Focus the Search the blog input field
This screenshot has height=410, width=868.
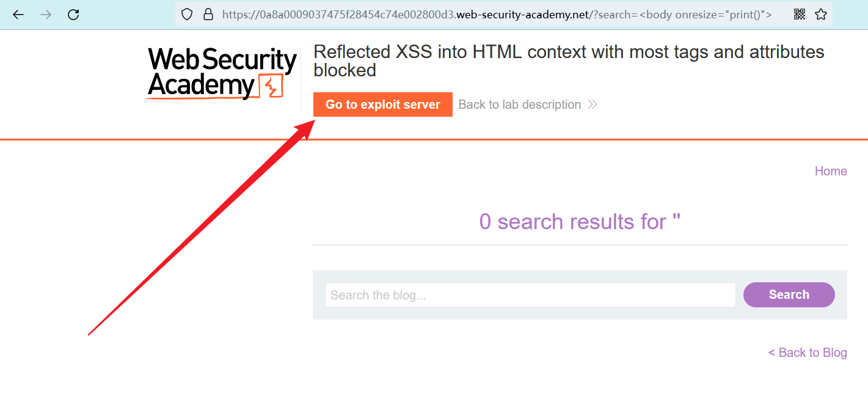pos(530,295)
